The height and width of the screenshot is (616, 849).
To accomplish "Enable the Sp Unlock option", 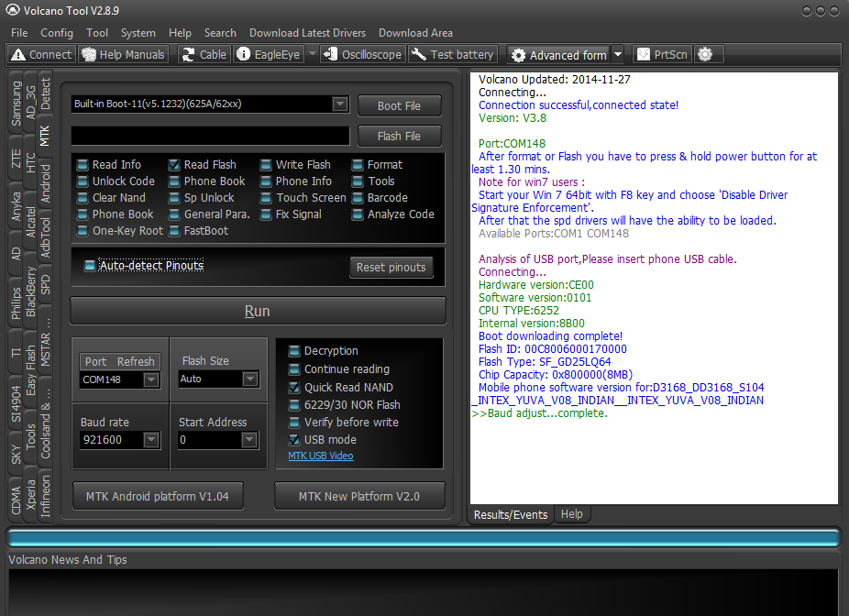I will point(174,198).
